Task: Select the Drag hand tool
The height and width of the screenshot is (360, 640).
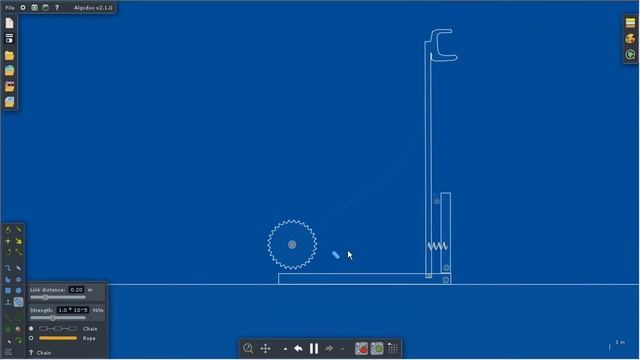Action: [18, 241]
